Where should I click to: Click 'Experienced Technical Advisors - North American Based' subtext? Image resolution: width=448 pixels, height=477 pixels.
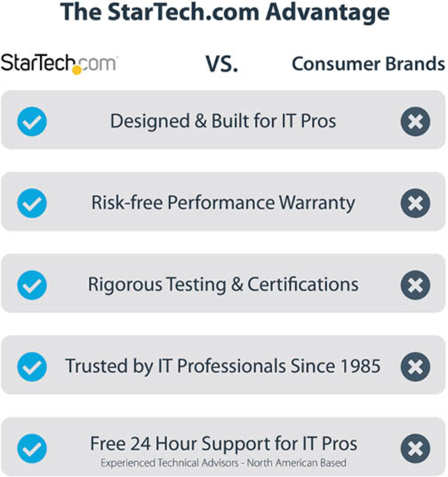coord(223,463)
